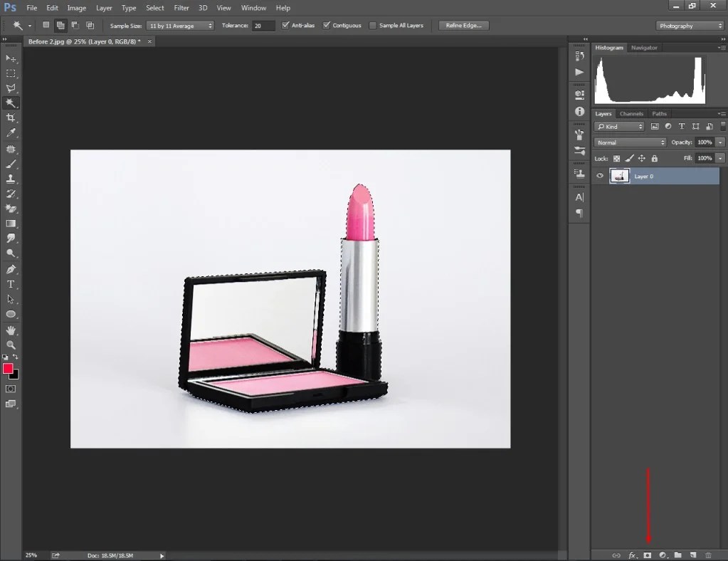Create new fill or adjustment layer
The height and width of the screenshot is (561, 728).
[663, 555]
